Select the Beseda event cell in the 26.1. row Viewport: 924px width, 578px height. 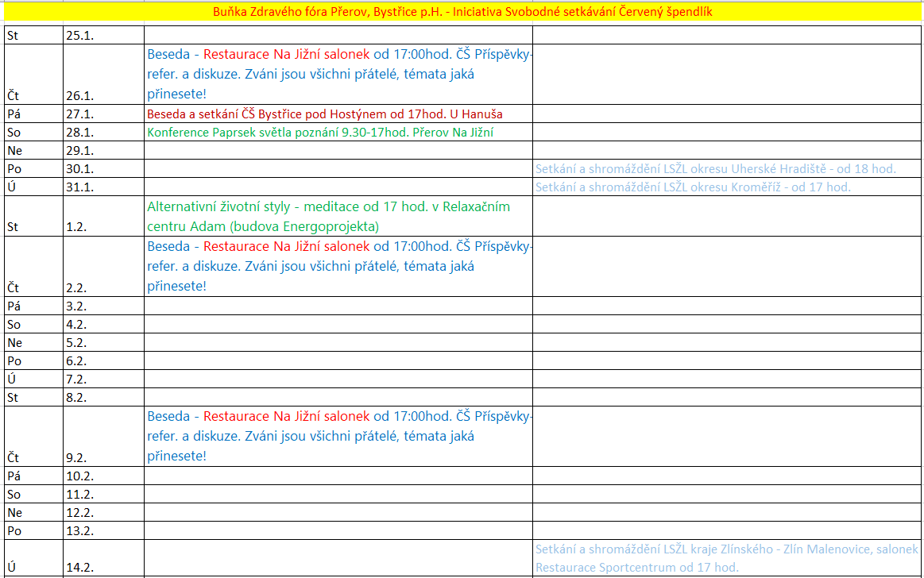[338, 74]
